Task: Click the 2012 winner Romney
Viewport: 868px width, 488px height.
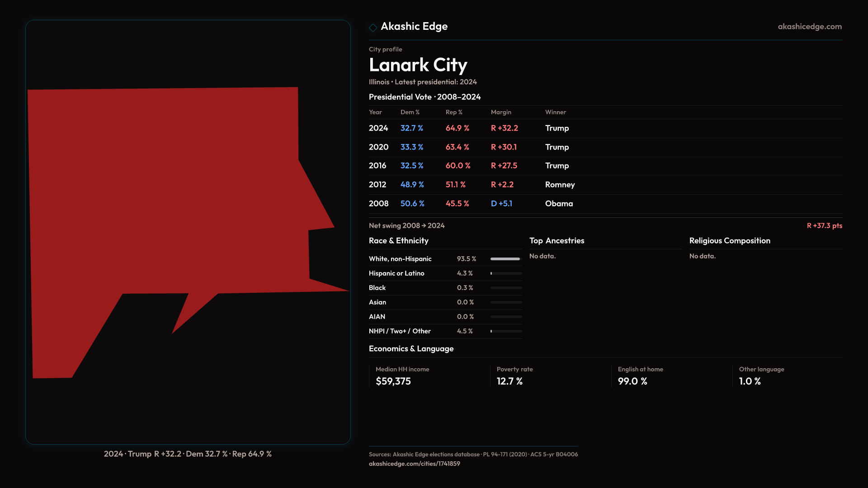Action: click(560, 185)
